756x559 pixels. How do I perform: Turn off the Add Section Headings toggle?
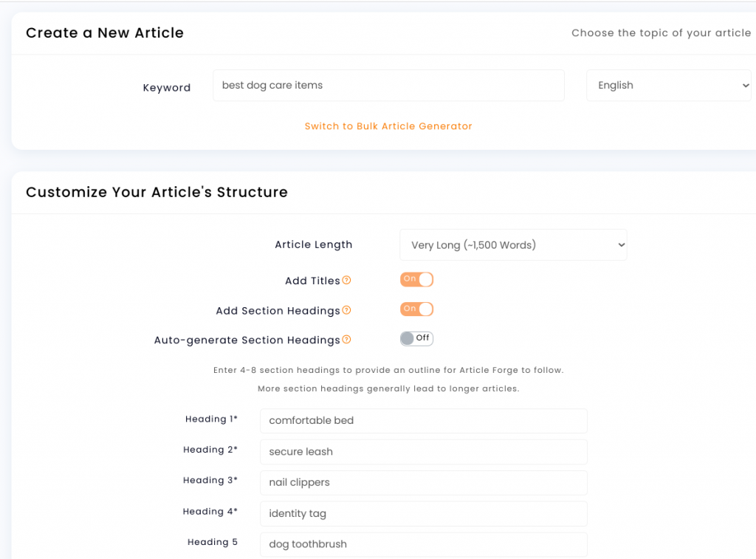(416, 309)
